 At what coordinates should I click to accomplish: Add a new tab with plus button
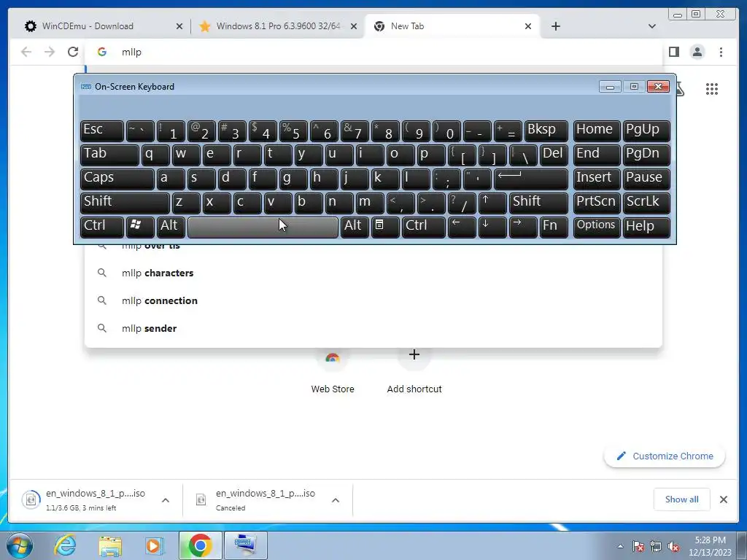pyautogui.click(x=555, y=26)
